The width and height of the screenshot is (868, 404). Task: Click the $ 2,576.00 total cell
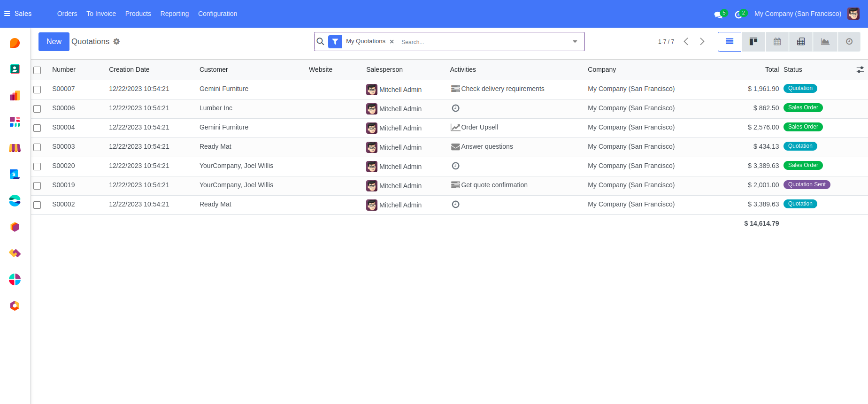763,127
